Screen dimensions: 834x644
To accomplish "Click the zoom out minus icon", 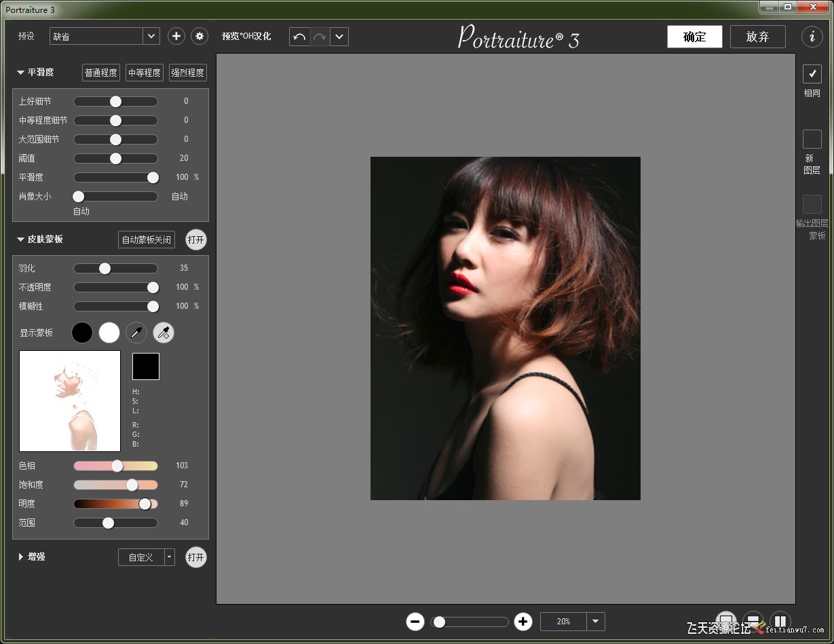I will click(x=415, y=622).
